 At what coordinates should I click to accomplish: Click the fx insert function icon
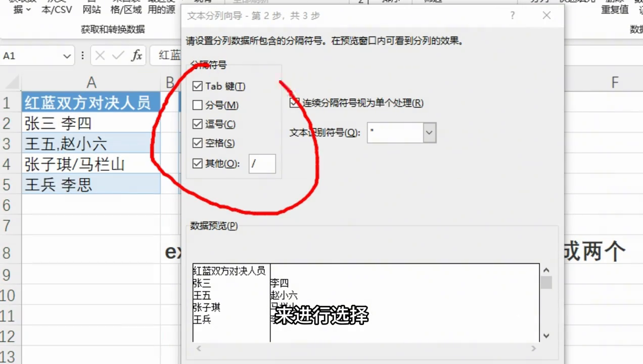[136, 56]
